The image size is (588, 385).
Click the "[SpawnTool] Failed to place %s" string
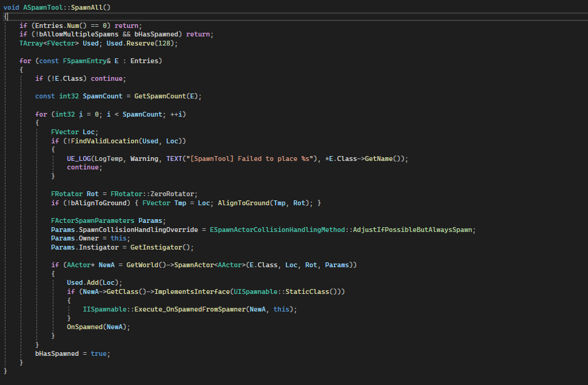[249, 158]
